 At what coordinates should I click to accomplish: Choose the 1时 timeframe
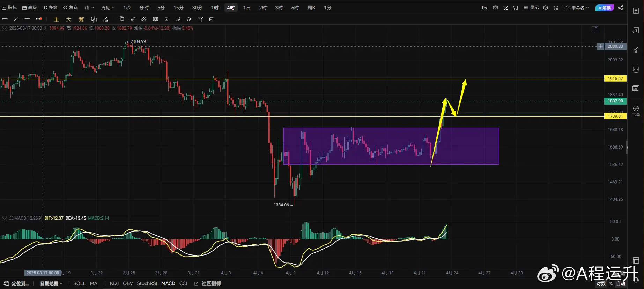tap(215, 8)
